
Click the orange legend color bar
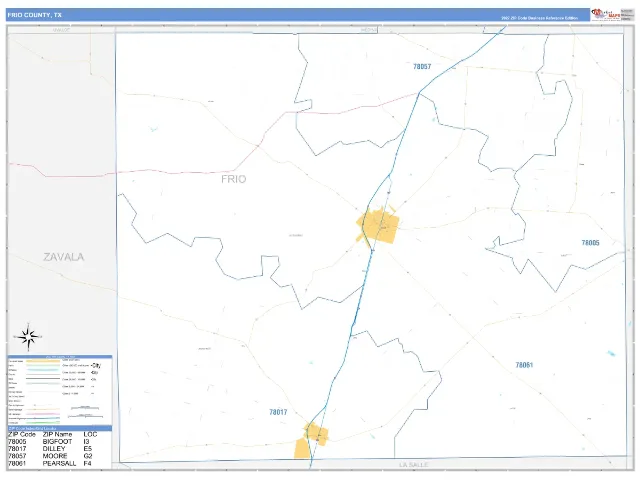[43, 361]
